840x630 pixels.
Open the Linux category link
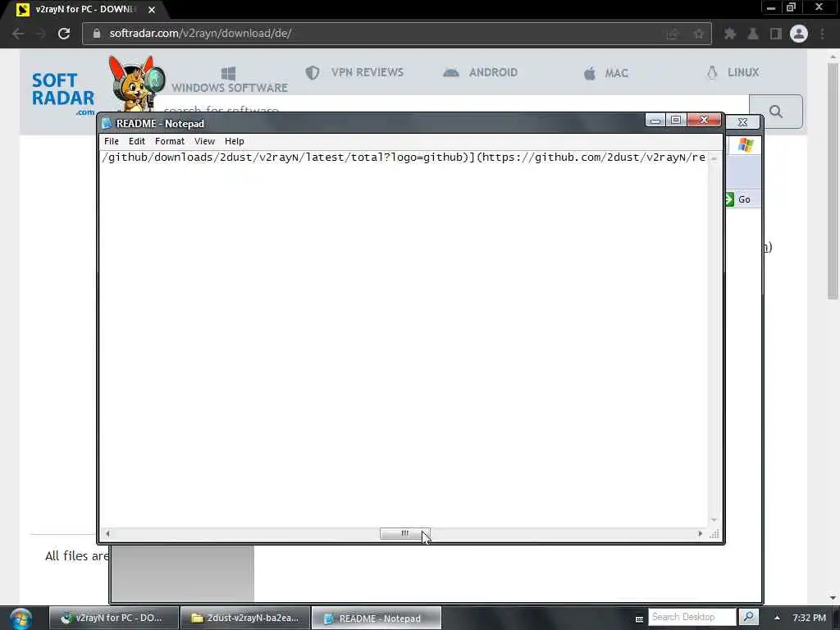[733, 72]
